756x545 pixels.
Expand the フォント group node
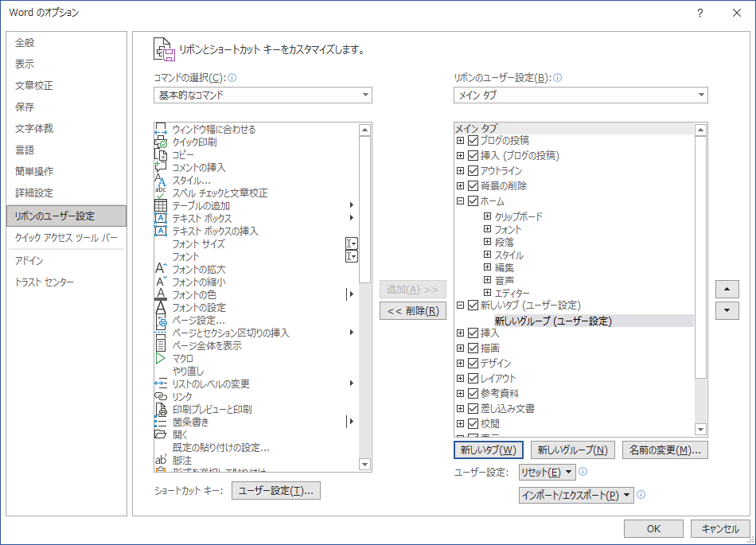coord(488,229)
